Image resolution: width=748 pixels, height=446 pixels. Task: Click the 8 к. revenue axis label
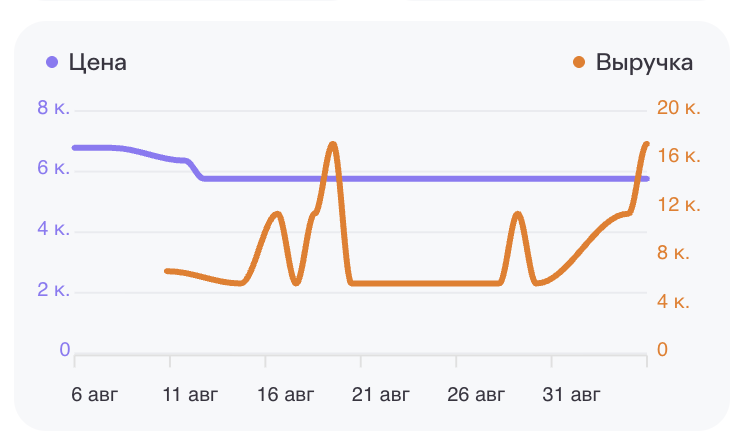click(673, 253)
